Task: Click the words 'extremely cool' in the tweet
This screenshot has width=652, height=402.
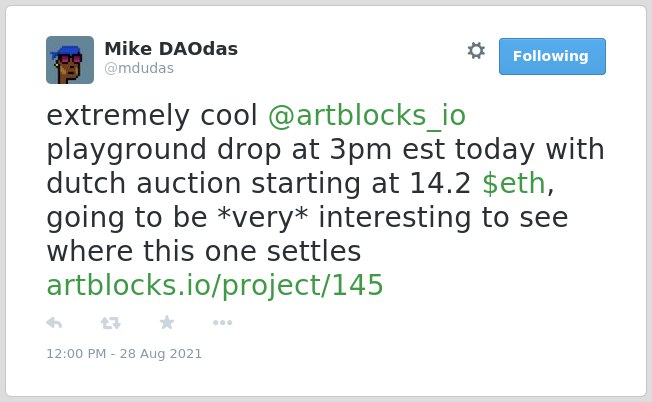Action: click(x=152, y=115)
